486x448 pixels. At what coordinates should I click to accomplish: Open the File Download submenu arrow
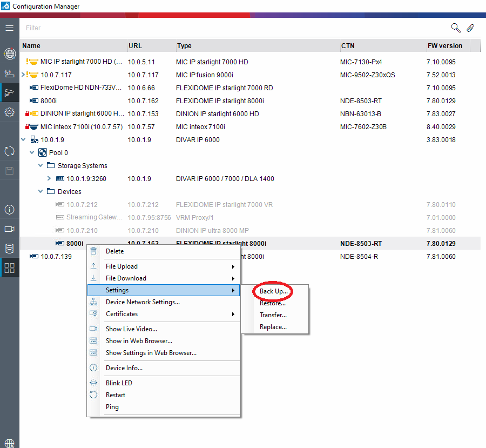point(233,278)
